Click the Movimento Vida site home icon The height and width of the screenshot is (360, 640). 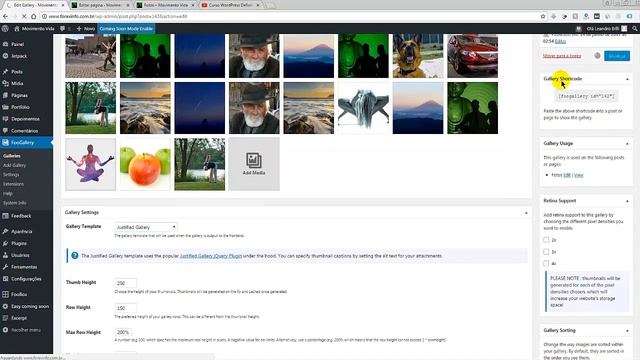pos(17,29)
